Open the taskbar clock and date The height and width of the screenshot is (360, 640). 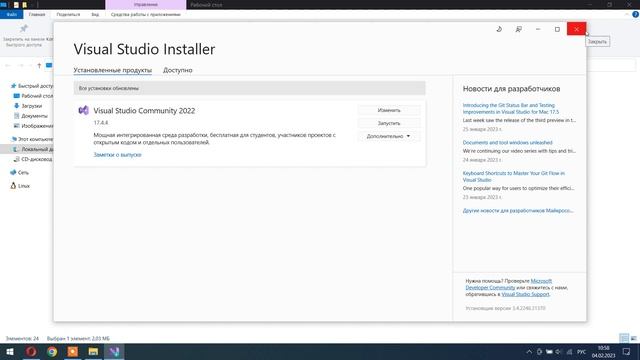[603, 351]
